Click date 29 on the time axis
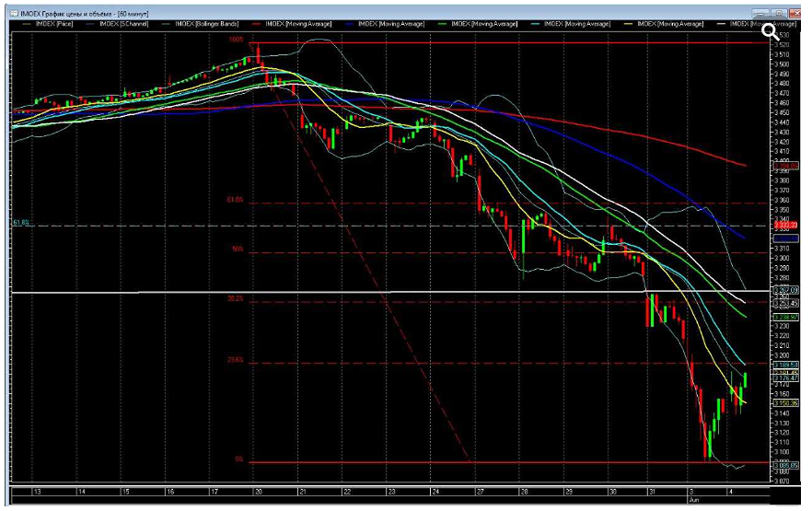The height and width of the screenshot is (511, 812). coord(569,492)
